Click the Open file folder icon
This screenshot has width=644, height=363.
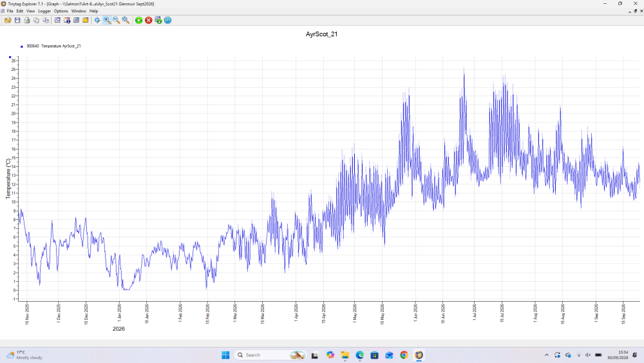pyautogui.click(x=8, y=20)
